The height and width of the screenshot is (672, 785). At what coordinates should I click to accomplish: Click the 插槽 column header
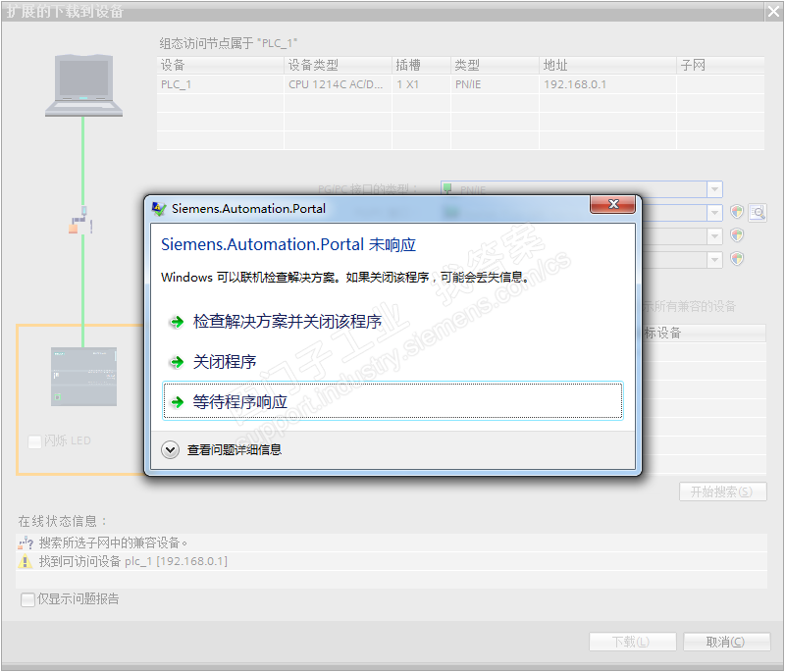pyautogui.click(x=421, y=65)
